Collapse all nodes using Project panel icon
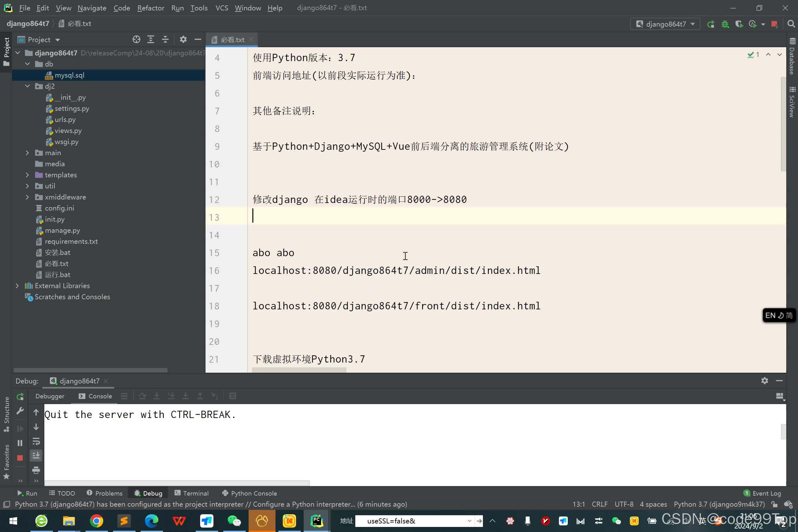 [165, 39]
